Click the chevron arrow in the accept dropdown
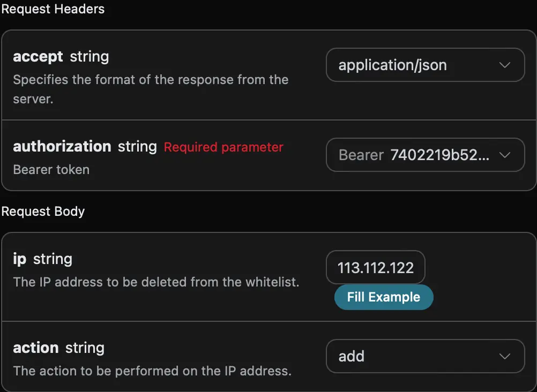The width and height of the screenshot is (537, 392). coord(504,65)
